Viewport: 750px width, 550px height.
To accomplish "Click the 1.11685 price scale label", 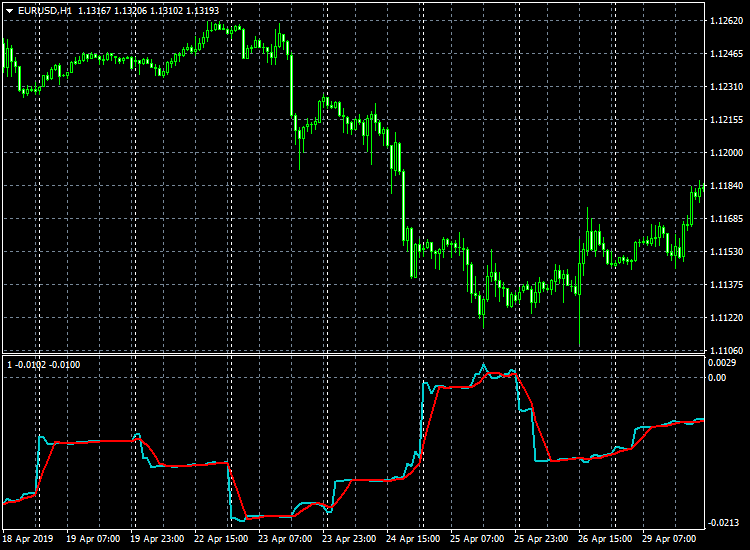I will click(727, 219).
